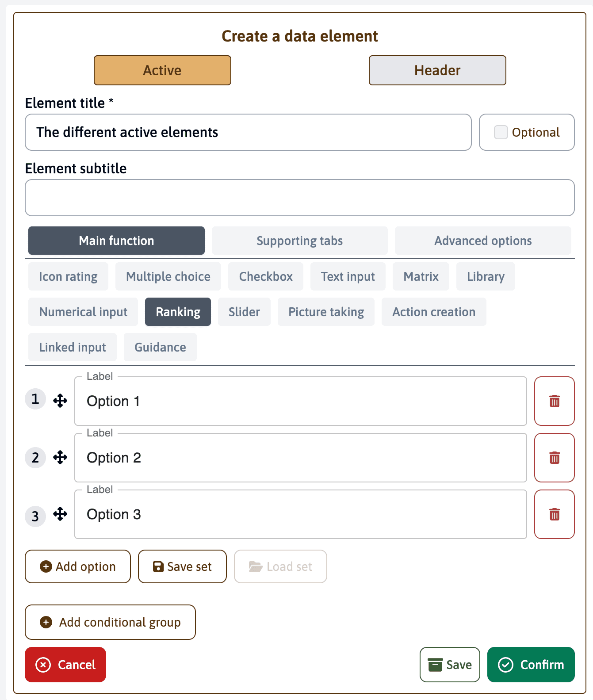
Task: Click trash icon beside Option 3
Action: [x=554, y=514]
